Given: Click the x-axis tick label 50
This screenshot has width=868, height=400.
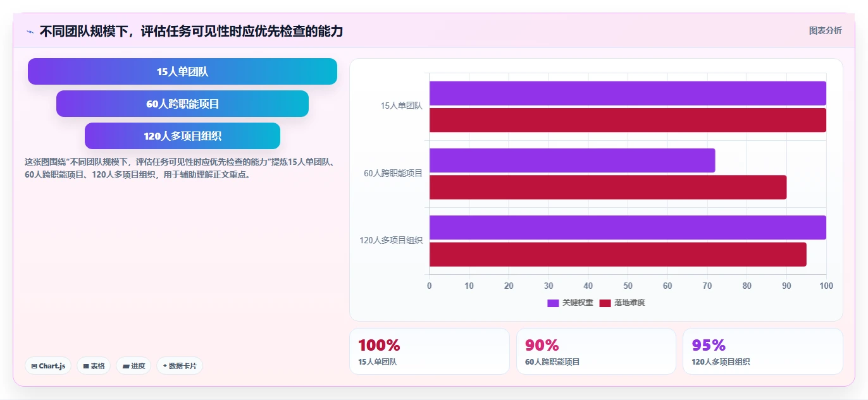Looking at the screenshot, I should coord(628,286).
